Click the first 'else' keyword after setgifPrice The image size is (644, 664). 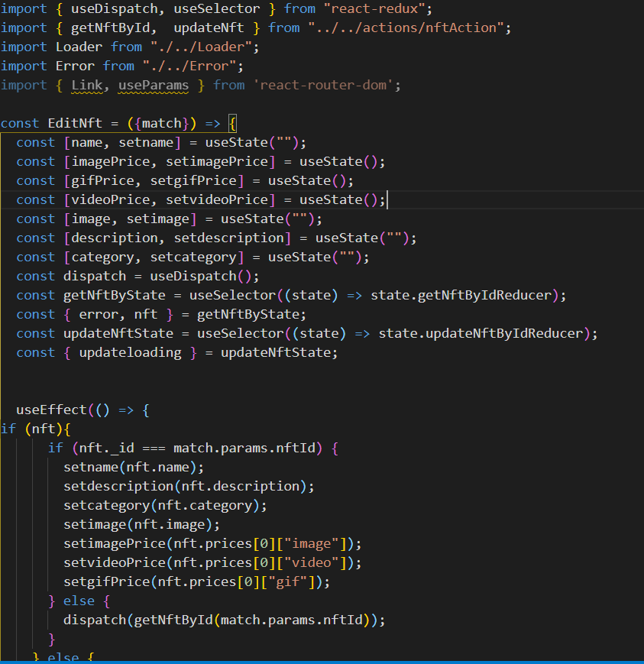[79, 601]
